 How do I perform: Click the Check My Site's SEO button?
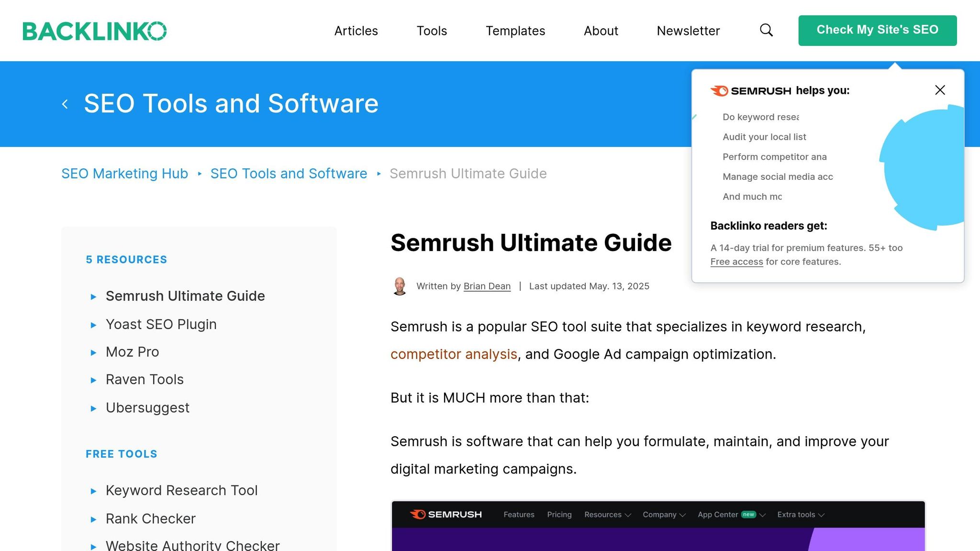coord(877,30)
